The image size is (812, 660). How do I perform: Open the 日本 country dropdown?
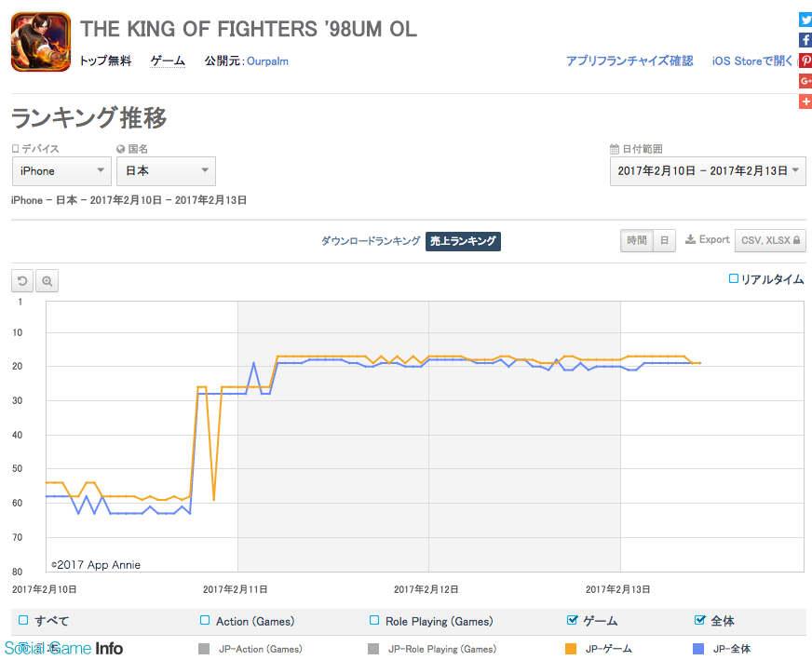tap(167, 171)
